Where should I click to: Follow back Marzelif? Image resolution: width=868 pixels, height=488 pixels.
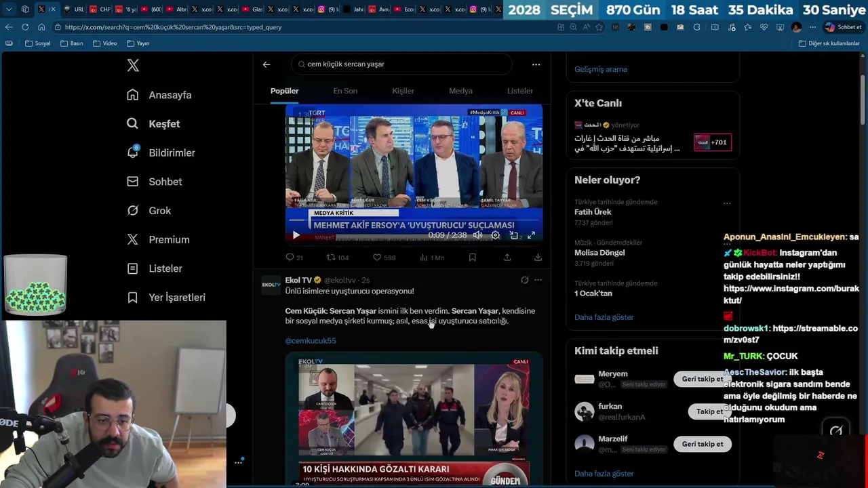(703, 444)
